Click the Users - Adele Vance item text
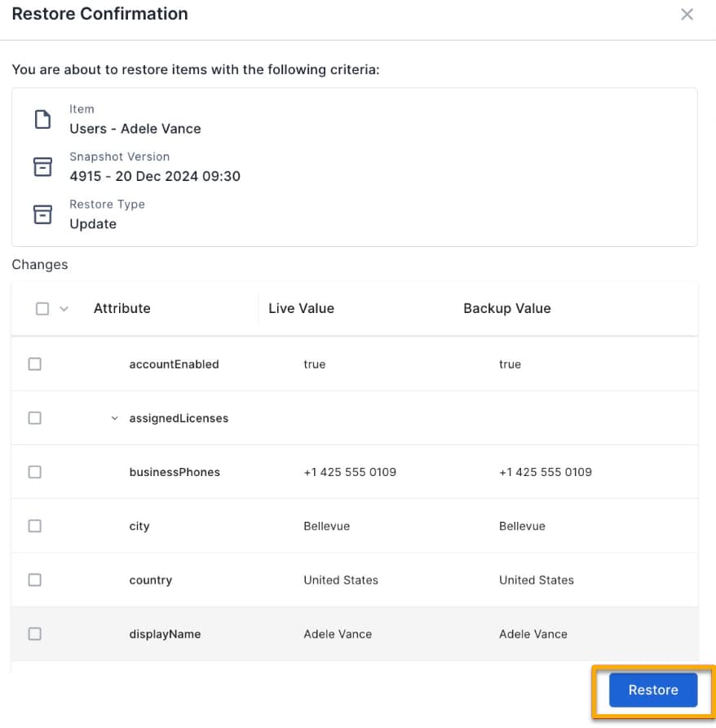This screenshot has width=716, height=728. [x=135, y=129]
